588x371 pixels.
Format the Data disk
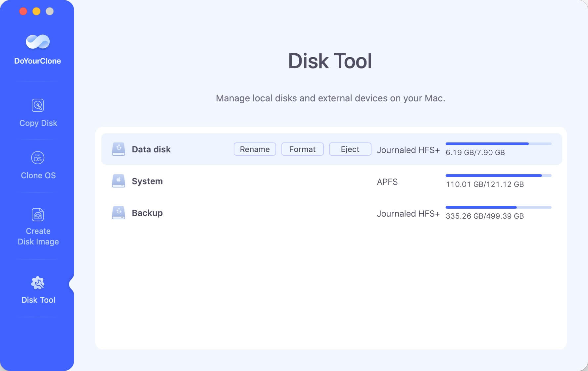[x=302, y=149]
